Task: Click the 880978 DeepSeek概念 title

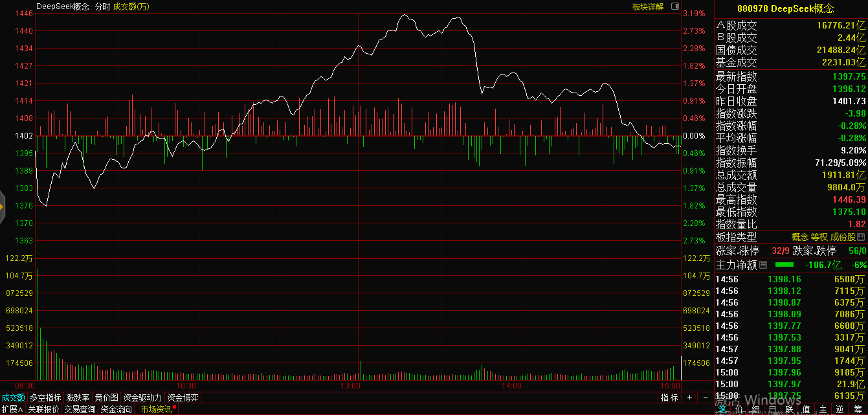Action: pyautogui.click(x=786, y=8)
